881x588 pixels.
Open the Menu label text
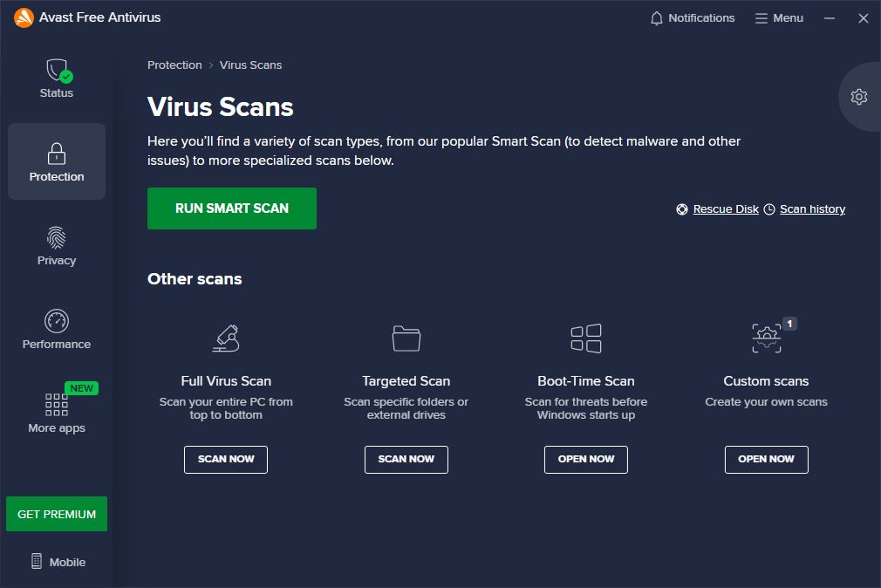tap(788, 18)
